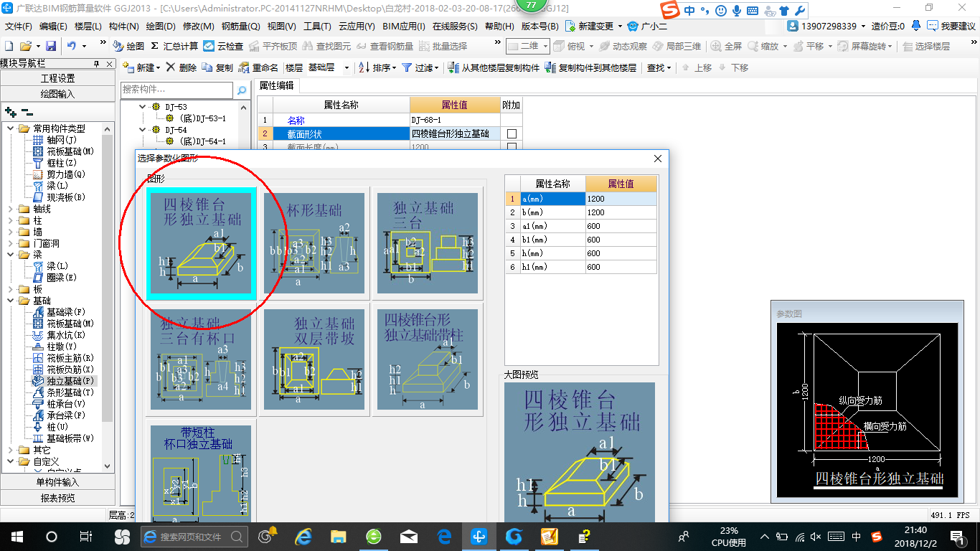Open the 二维 view mode dropdown

[527, 46]
